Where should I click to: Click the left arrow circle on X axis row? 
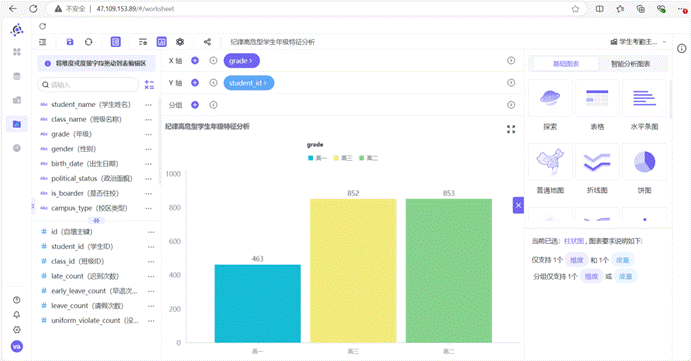tap(213, 61)
